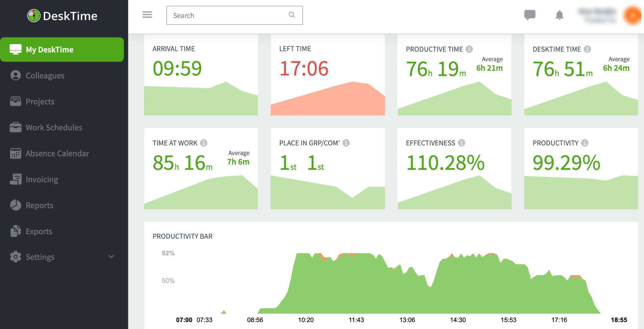The width and height of the screenshot is (644, 329).
Task: Click the 92% productivity axis label
Action: (x=168, y=253)
